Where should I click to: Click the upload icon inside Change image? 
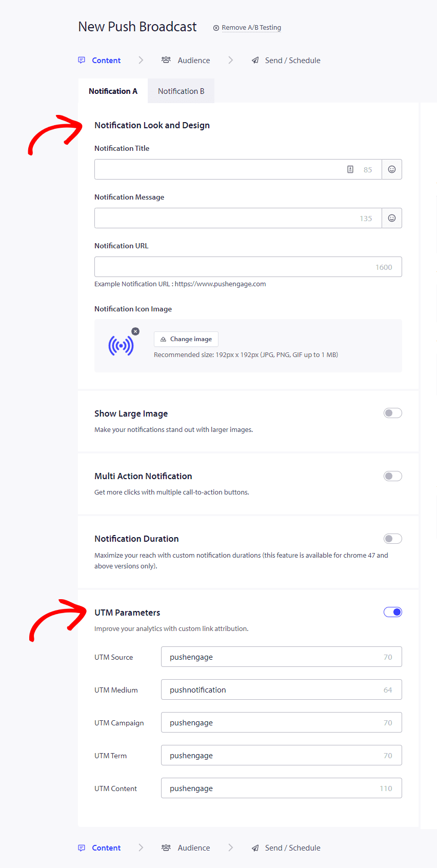pos(164,339)
